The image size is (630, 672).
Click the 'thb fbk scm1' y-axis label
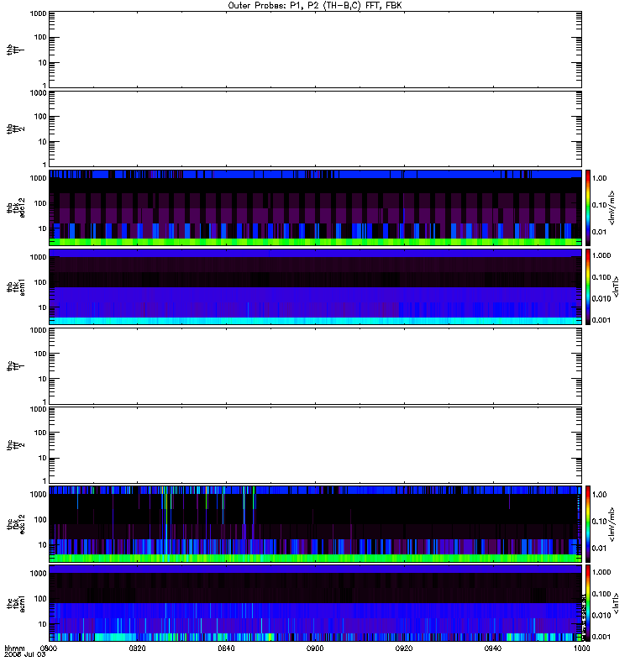(15, 286)
